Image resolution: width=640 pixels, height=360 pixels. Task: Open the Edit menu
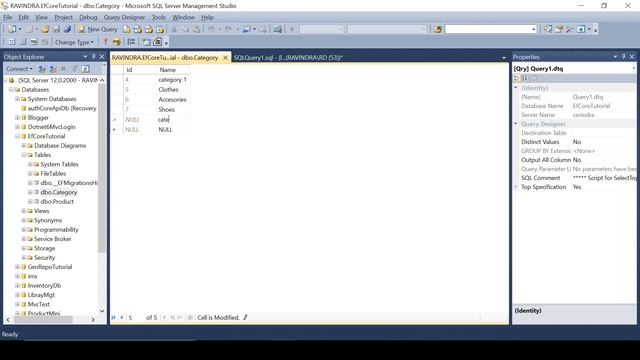tap(24, 17)
